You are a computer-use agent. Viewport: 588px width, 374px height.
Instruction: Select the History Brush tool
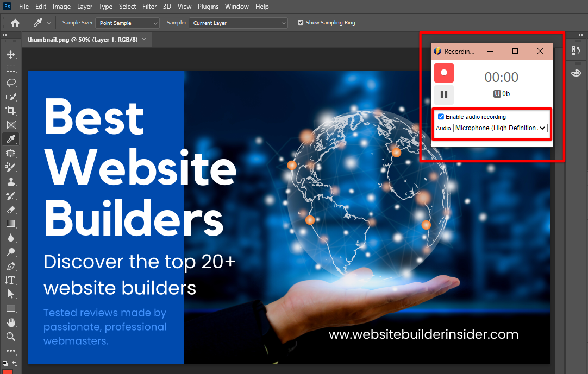tap(11, 195)
